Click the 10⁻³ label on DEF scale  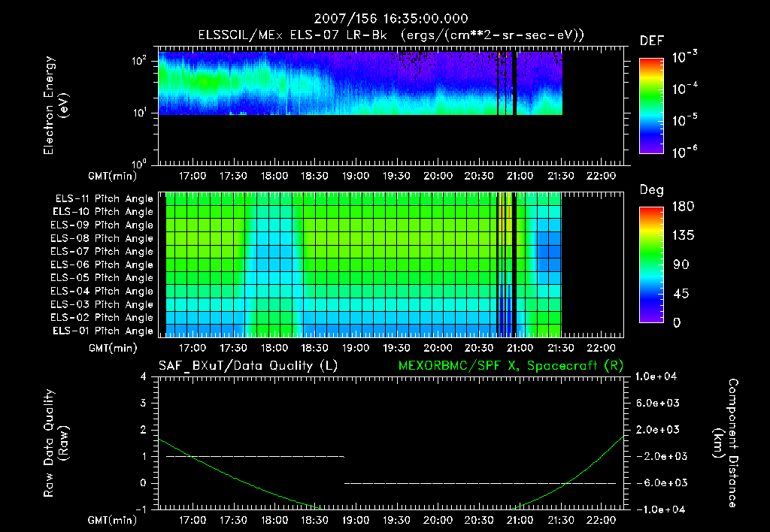(x=685, y=57)
